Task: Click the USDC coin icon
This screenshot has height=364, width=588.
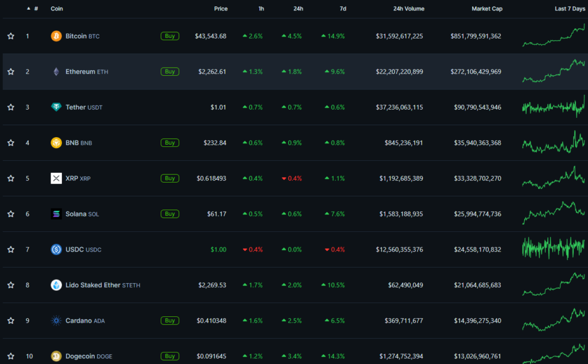Action: tap(56, 250)
